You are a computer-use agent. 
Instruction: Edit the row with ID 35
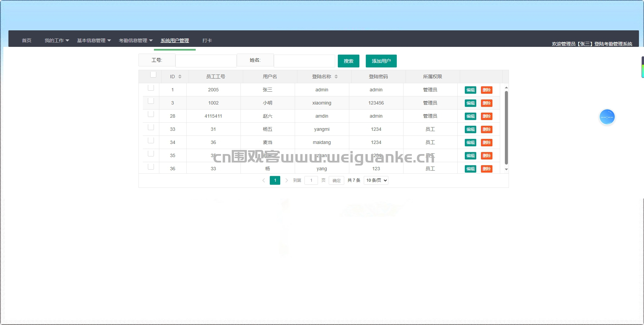click(x=471, y=156)
